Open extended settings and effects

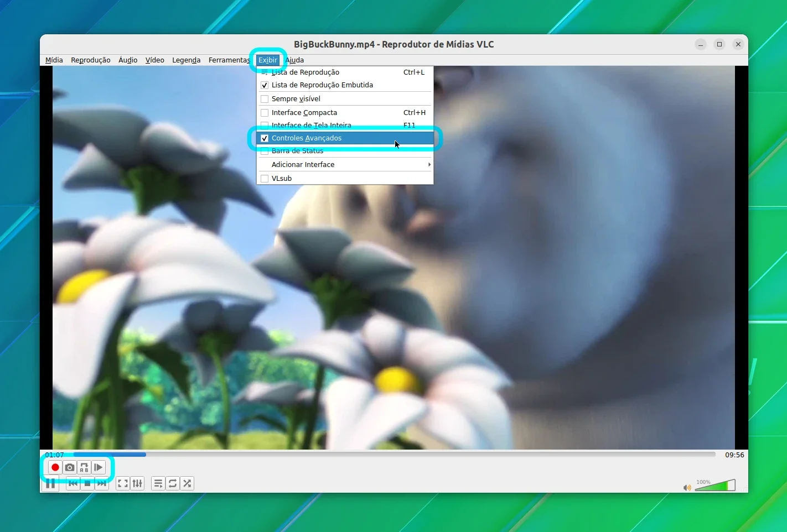(137, 483)
